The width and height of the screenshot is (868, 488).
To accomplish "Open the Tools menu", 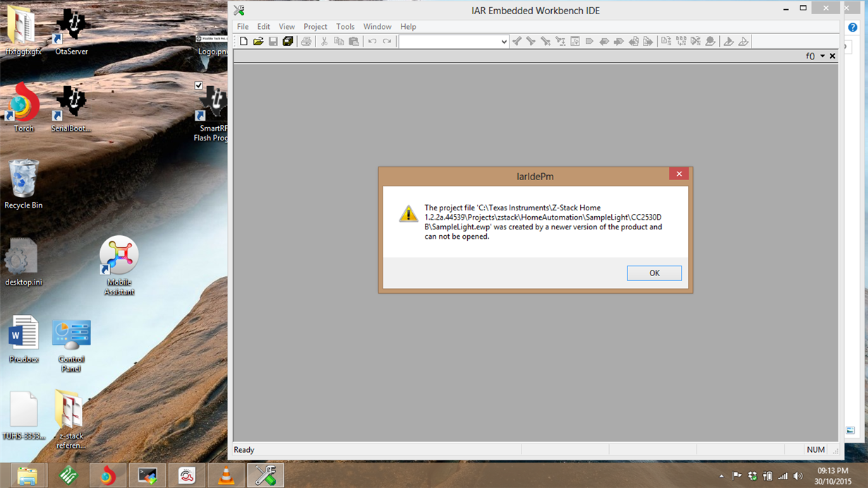I will pyautogui.click(x=345, y=27).
